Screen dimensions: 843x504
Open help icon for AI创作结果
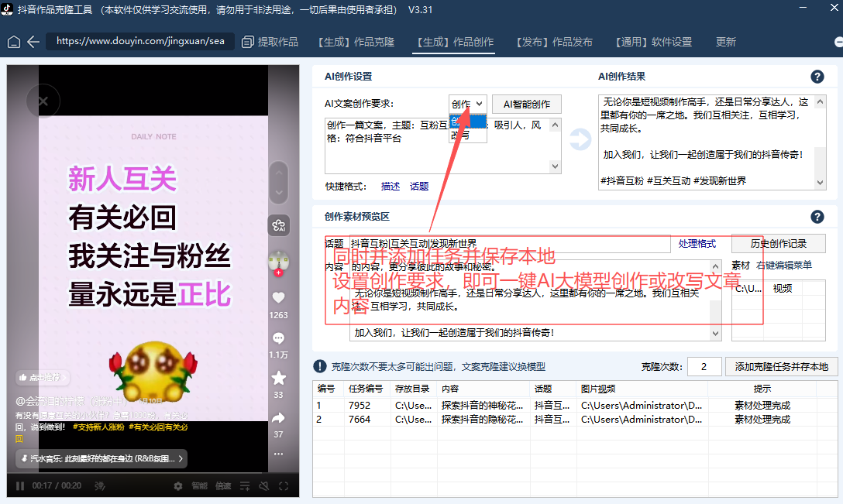click(817, 77)
